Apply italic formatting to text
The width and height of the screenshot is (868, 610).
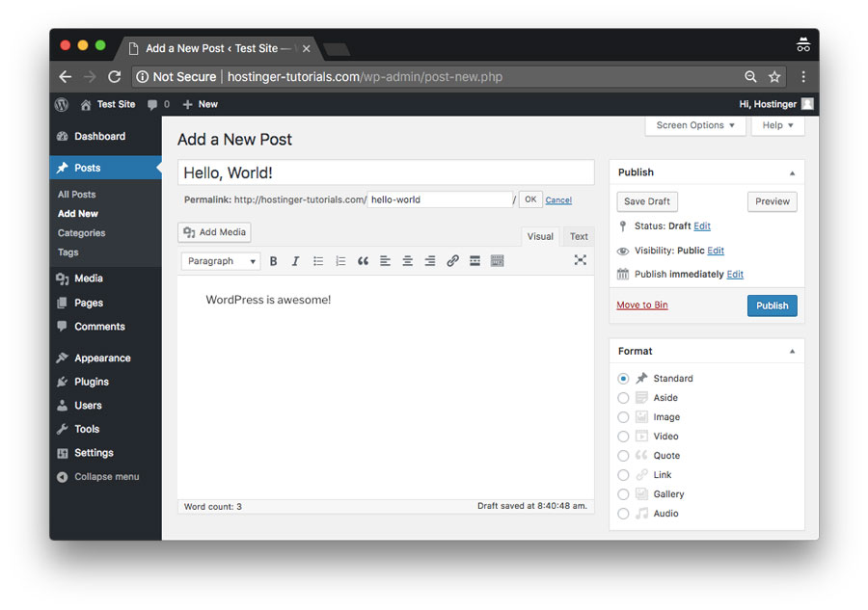click(x=295, y=261)
